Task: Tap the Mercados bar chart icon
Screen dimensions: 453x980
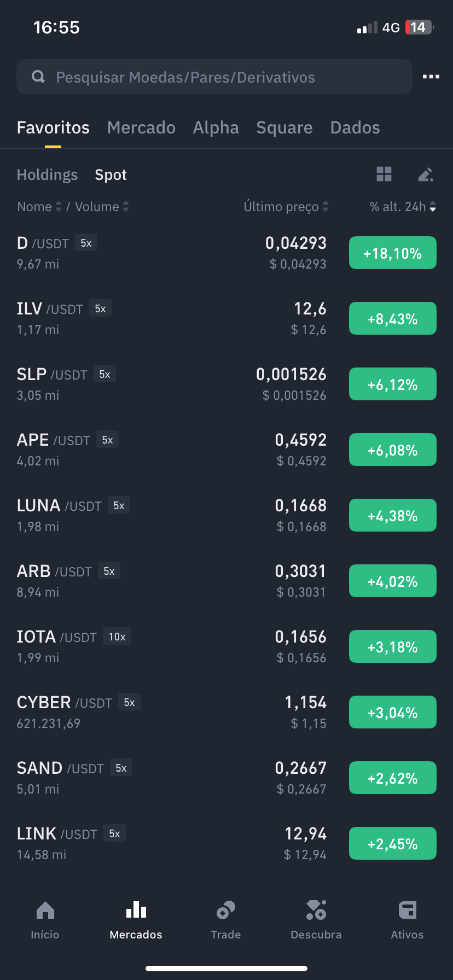Action: (x=136, y=911)
